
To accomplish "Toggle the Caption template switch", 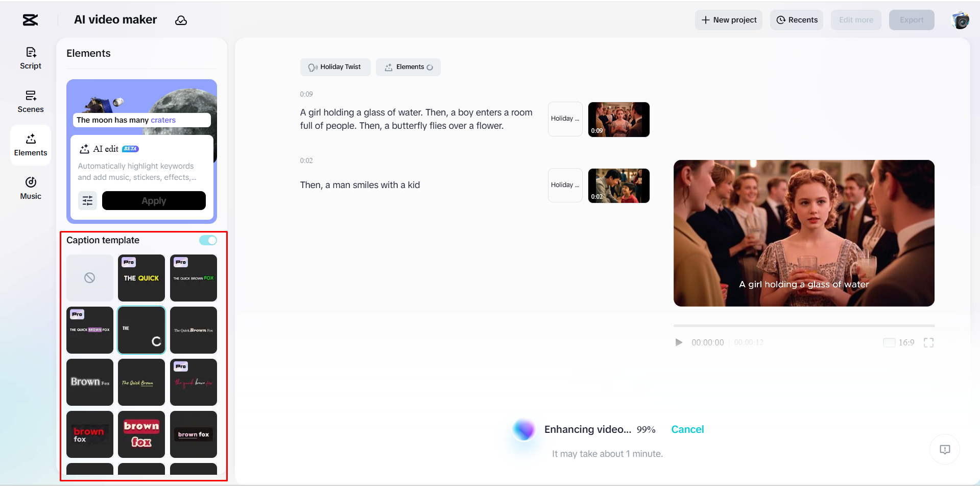I will point(208,240).
